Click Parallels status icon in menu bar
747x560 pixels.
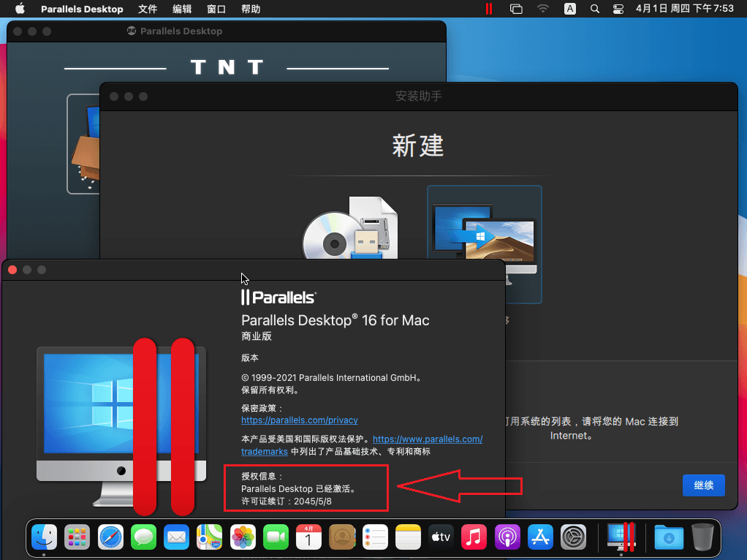click(489, 9)
